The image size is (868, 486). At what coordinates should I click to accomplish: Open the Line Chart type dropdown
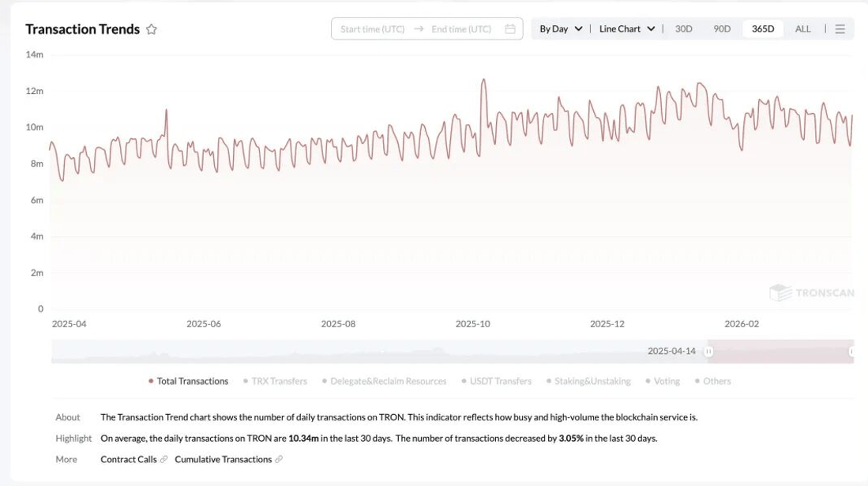[x=627, y=29]
